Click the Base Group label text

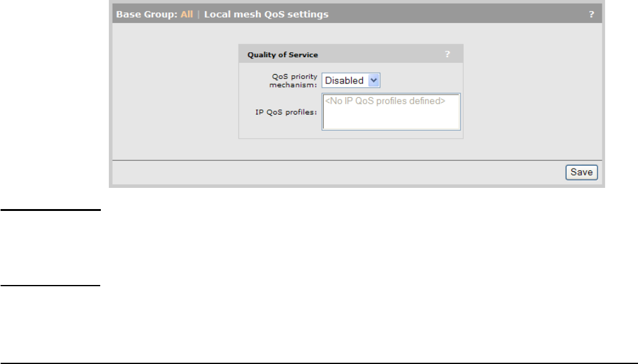point(147,14)
